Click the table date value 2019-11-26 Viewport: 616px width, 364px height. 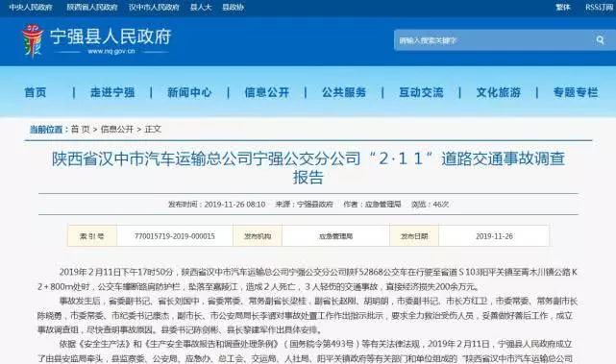pos(494,236)
